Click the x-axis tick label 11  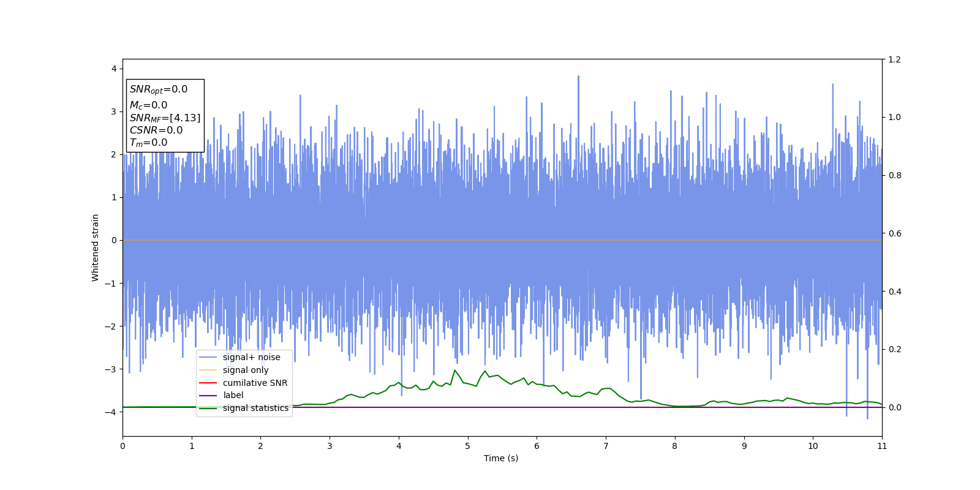882,446
